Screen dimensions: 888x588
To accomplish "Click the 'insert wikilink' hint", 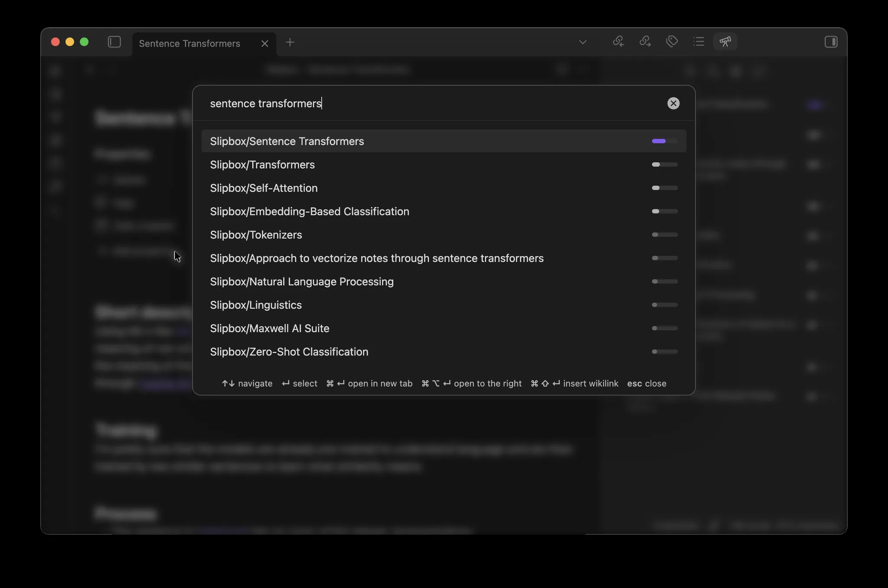I will pyautogui.click(x=575, y=383).
